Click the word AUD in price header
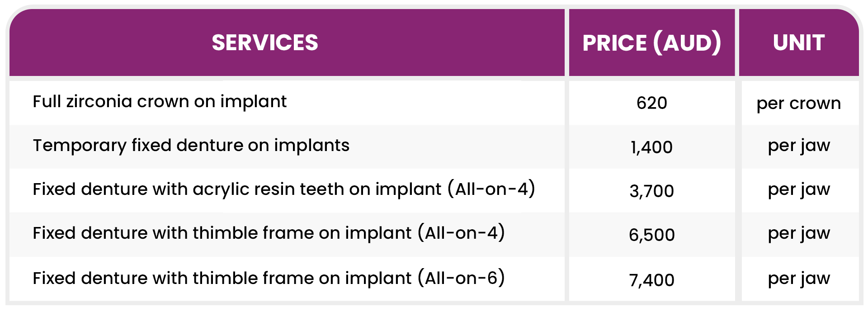Image resolution: width=868 pixels, height=312 pixels. [687, 43]
